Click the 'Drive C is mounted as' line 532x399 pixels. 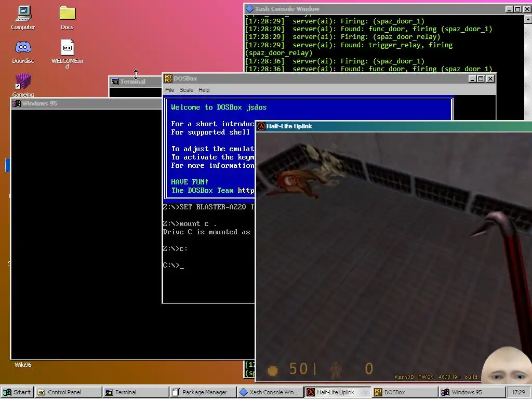click(206, 232)
